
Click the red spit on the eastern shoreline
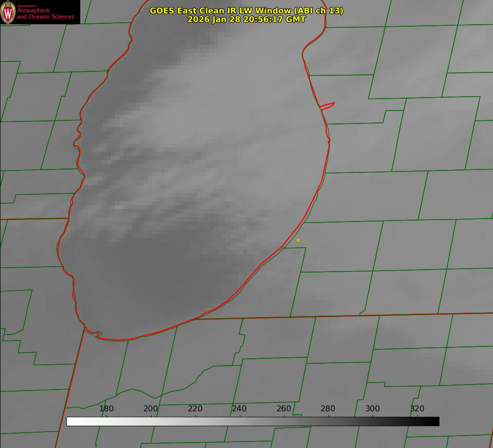coord(328,105)
